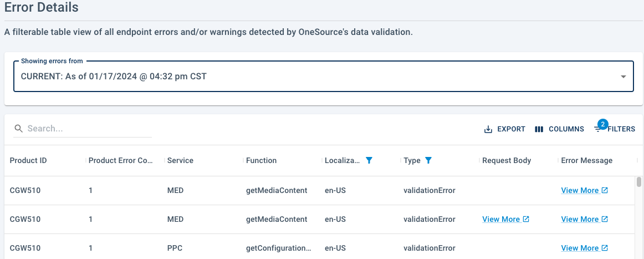Click the Localization column filter funnel icon
644x259 pixels.
pyautogui.click(x=369, y=160)
